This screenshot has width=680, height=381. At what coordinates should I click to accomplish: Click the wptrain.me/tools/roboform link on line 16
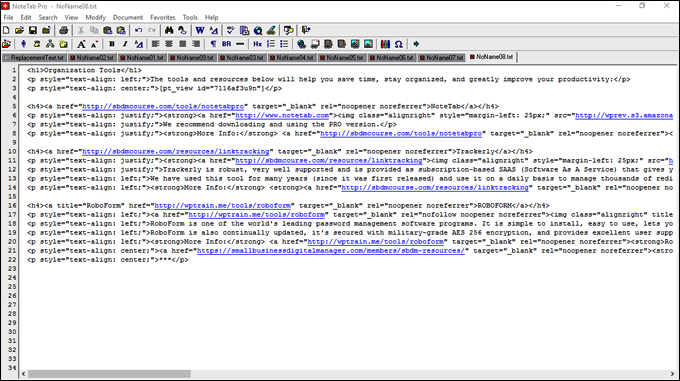[222, 205]
